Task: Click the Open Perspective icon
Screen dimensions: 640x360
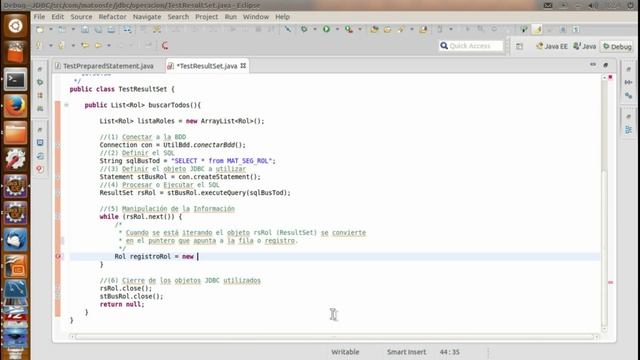Action: (x=519, y=47)
